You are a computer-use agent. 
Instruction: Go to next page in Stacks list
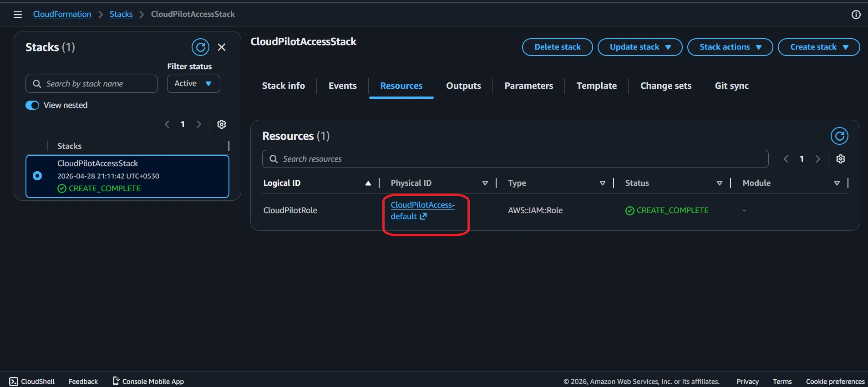pyautogui.click(x=199, y=124)
